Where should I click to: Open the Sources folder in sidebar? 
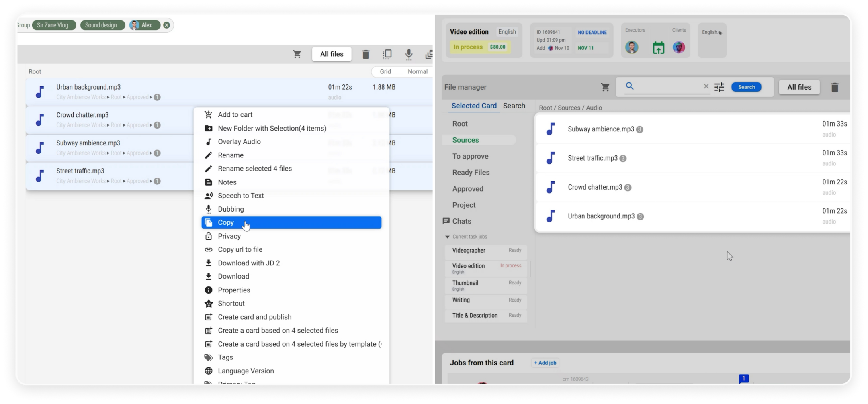pyautogui.click(x=465, y=140)
